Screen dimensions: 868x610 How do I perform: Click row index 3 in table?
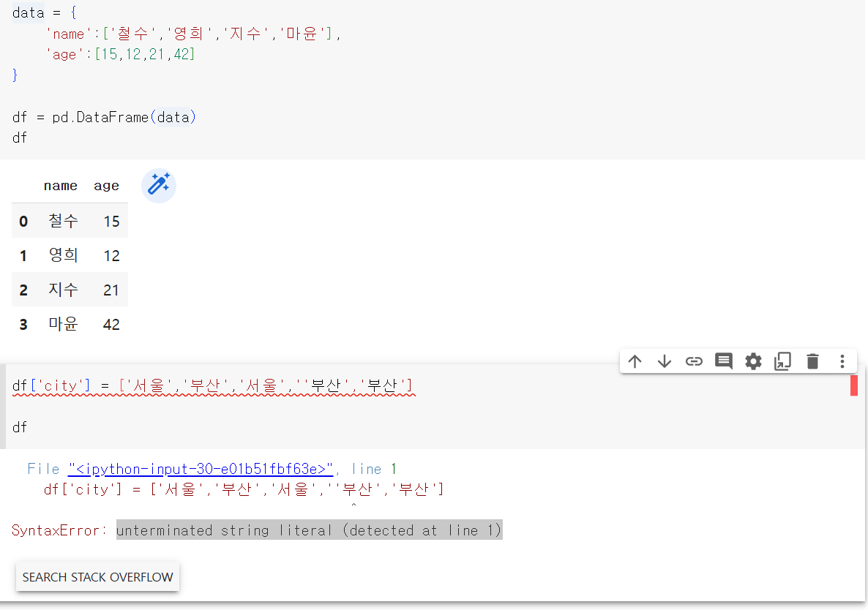coord(23,325)
